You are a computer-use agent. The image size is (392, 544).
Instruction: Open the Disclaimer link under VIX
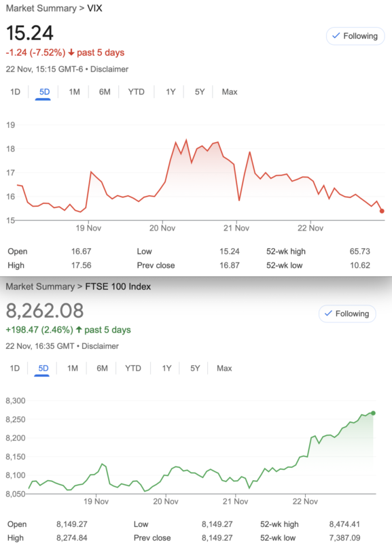pos(109,69)
